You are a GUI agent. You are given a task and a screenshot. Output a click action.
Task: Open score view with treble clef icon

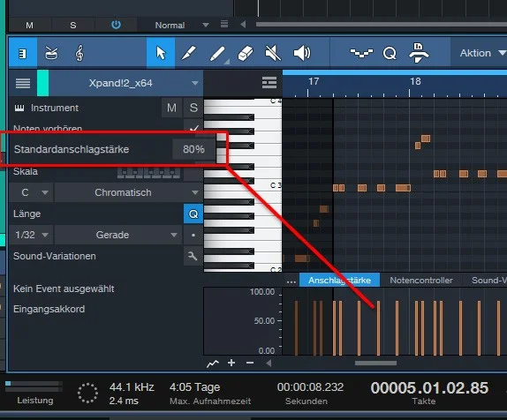coord(79,53)
